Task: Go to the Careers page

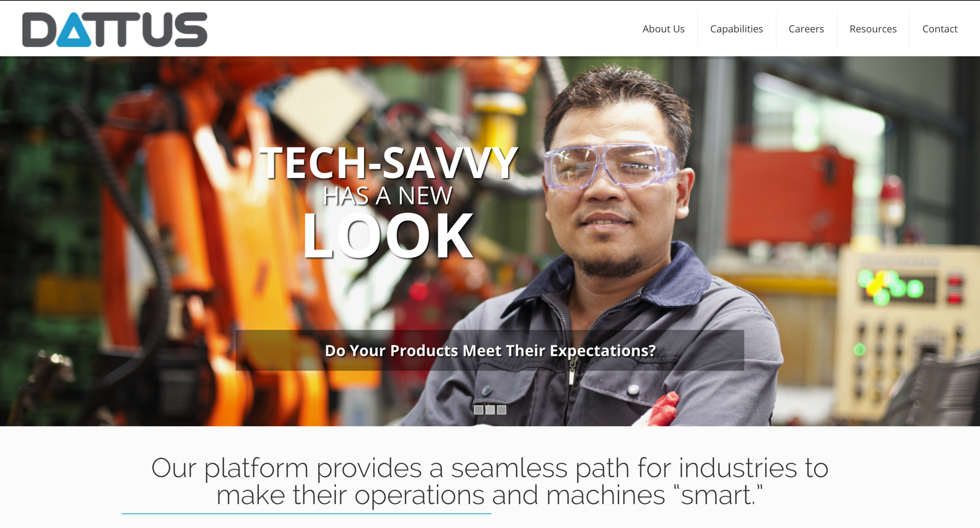Action: (806, 29)
